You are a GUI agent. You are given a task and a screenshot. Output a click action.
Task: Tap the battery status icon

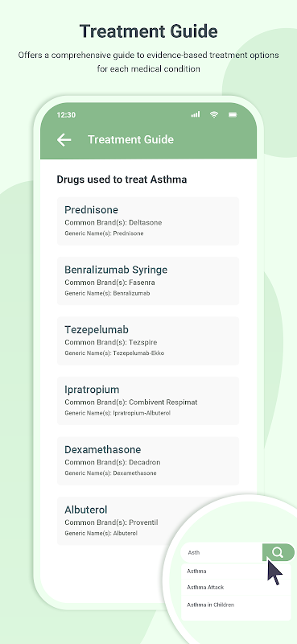(233, 114)
